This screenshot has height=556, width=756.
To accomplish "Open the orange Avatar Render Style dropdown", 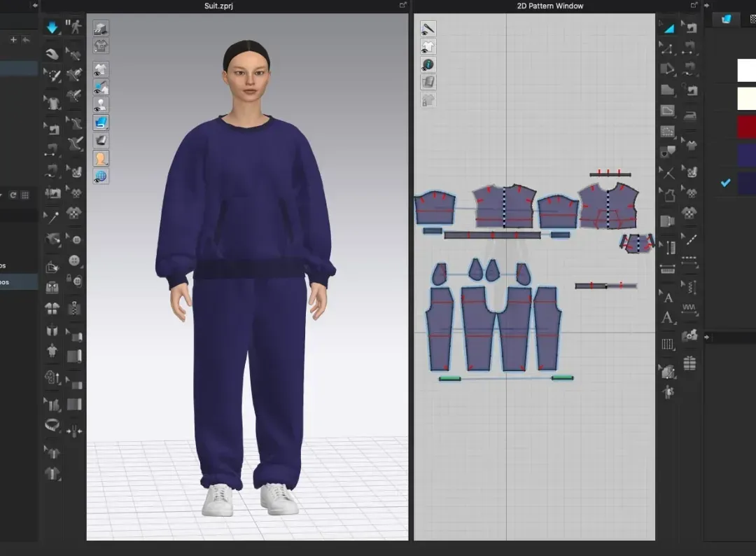I will click(x=101, y=159).
